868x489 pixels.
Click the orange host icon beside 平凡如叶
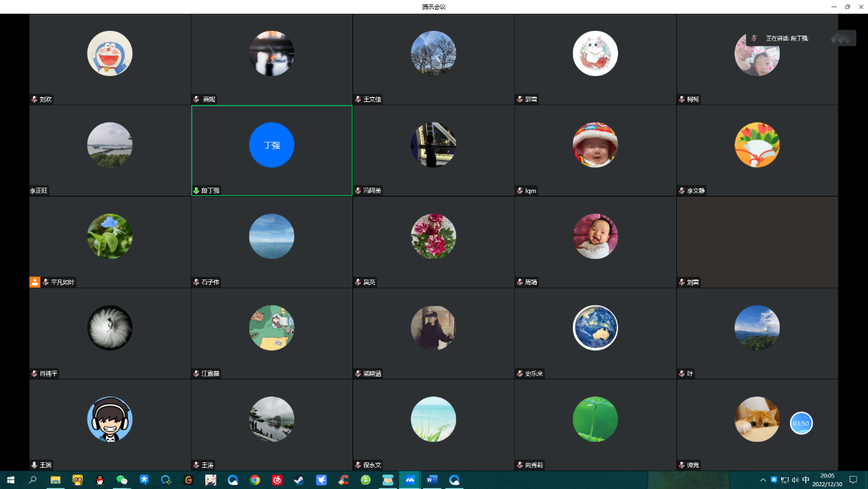tap(35, 281)
